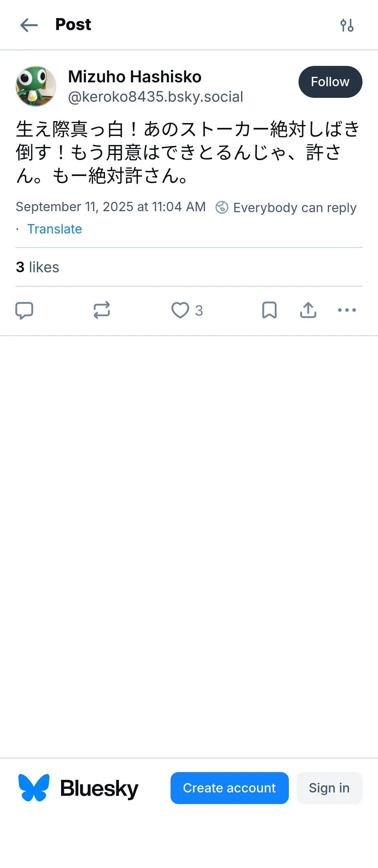The image size is (378, 868).
Task: Click the Bluesky wordmark text
Action: point(99,788)
